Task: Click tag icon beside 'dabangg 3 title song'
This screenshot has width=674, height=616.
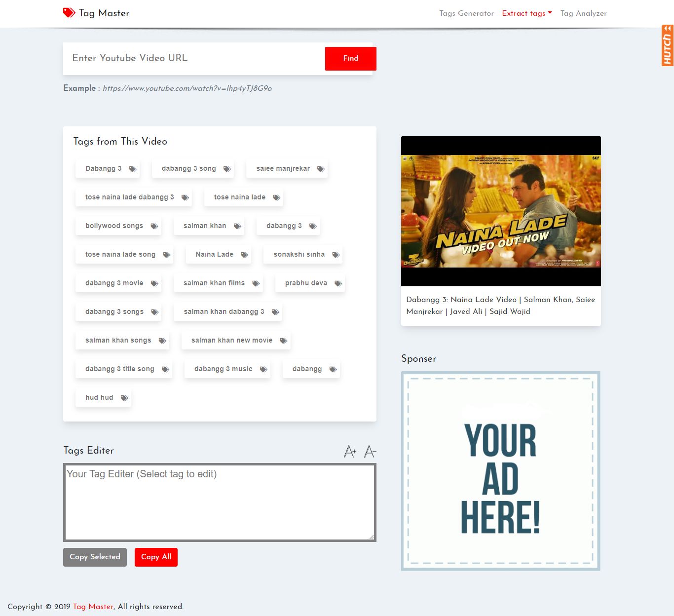Action: point(165,369)
